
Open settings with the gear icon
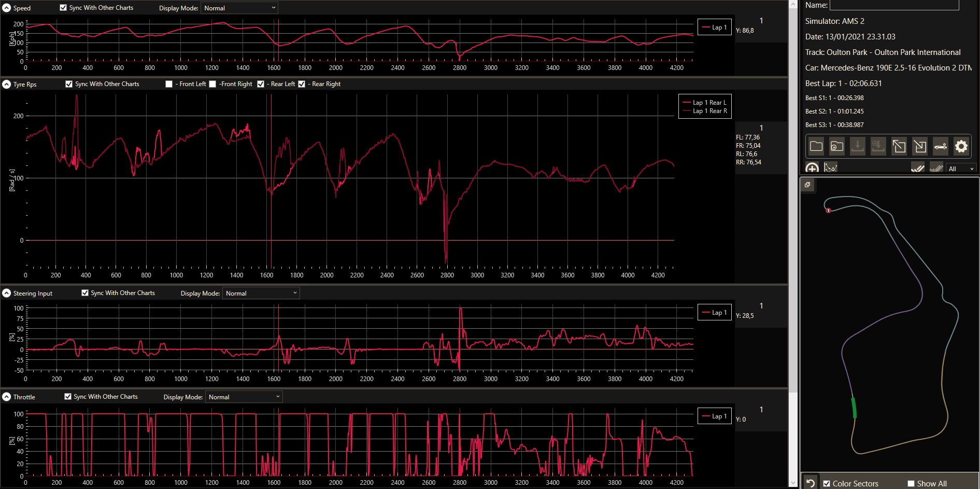point(961,146)
